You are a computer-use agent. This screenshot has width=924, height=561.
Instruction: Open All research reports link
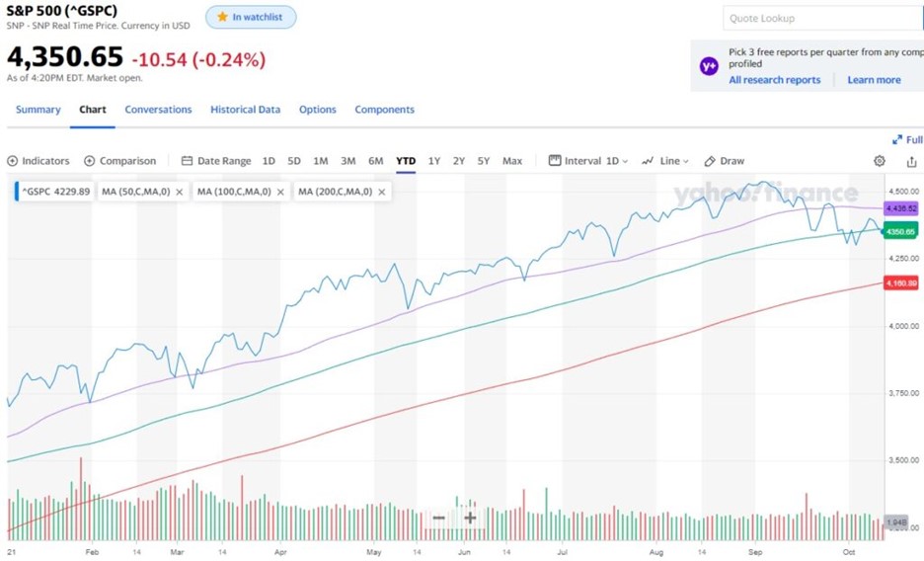(774, 80)
